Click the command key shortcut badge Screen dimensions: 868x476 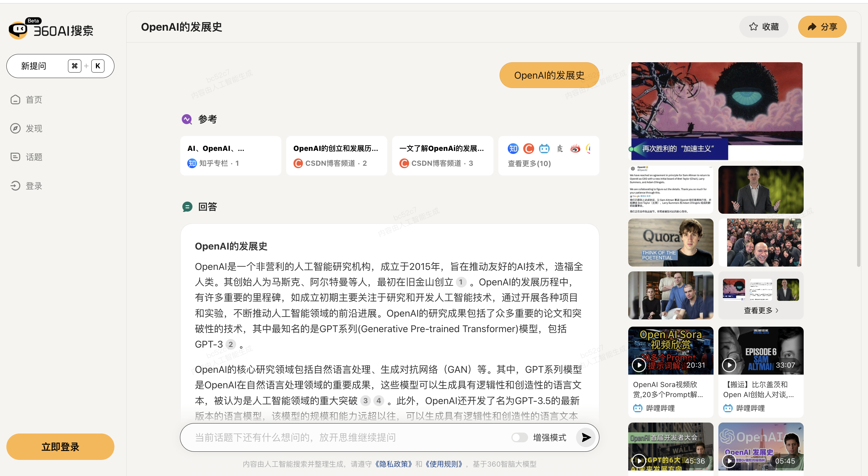point(74,66)
